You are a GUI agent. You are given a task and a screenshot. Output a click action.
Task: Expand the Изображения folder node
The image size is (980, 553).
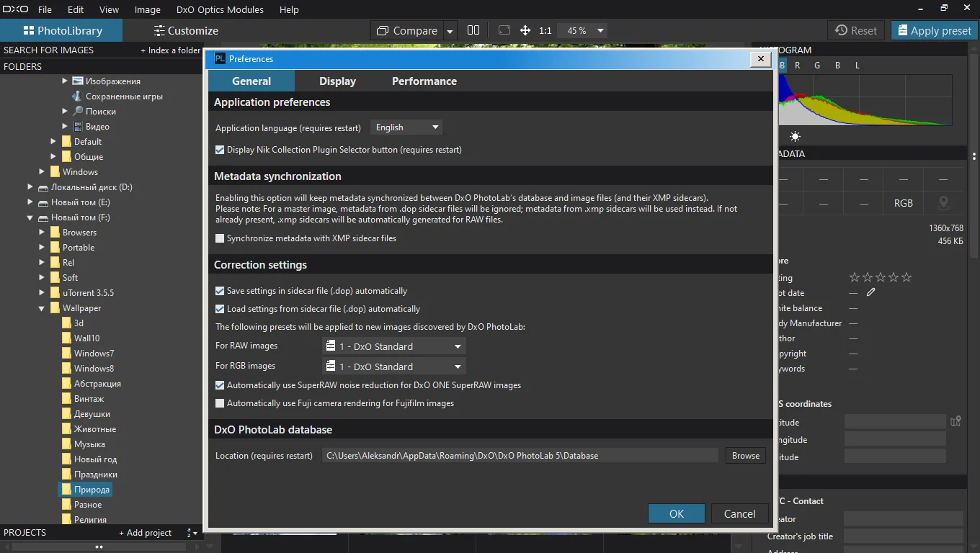65,81
